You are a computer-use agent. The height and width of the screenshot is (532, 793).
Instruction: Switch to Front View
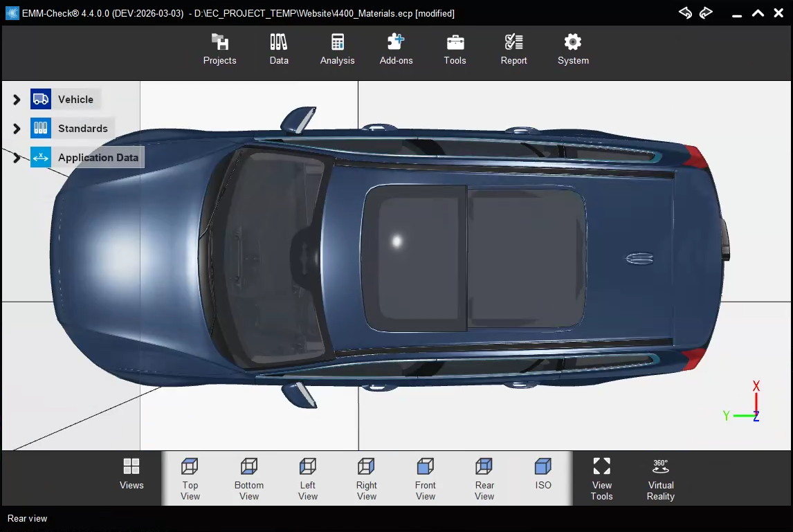pos(425,477)
